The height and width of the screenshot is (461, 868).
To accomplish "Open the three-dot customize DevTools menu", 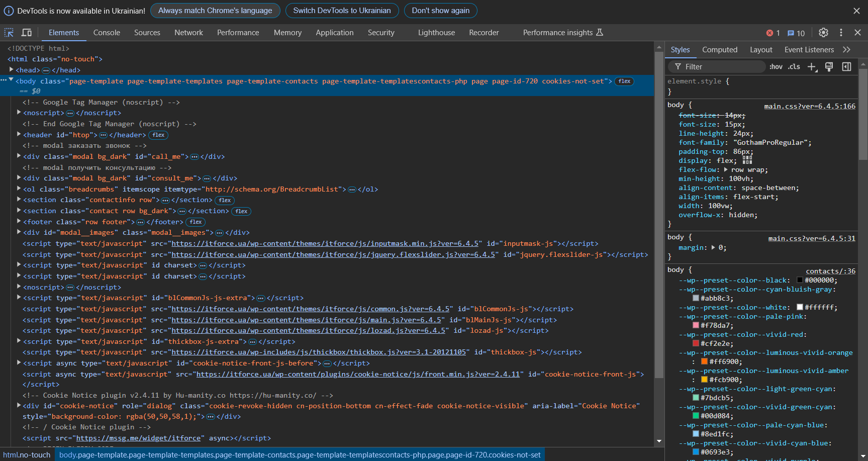I will pos(841,32).
